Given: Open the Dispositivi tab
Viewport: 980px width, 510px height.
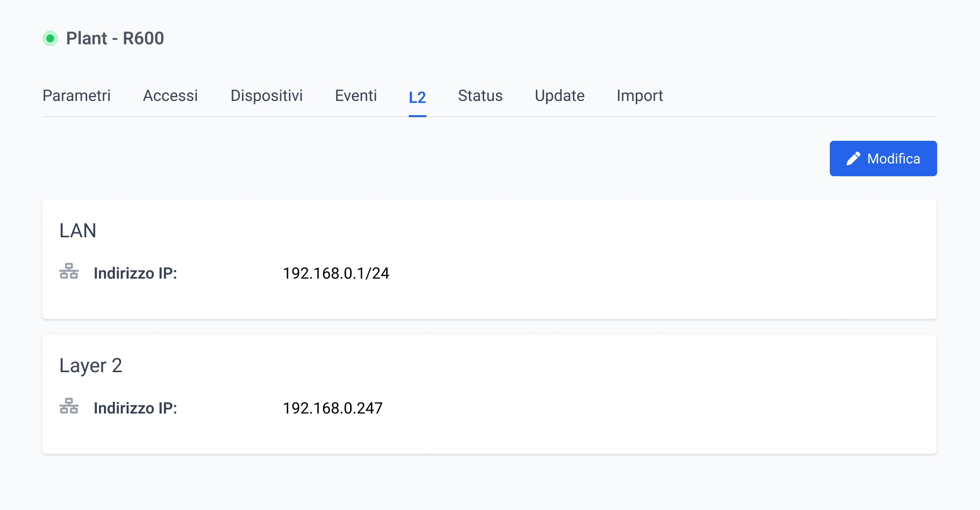Looking at the screenshot, I should click(266, 96).
